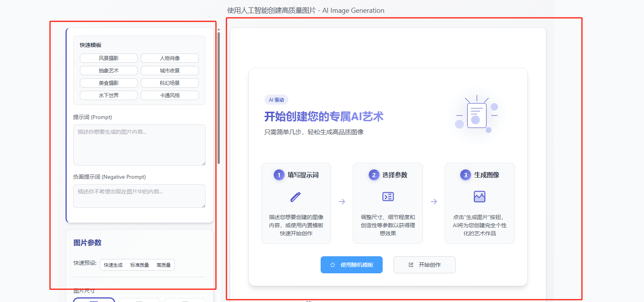644x302 pixels.
Task: Focus the 提示词 (Prompt) text area
Action: (139, 145)
